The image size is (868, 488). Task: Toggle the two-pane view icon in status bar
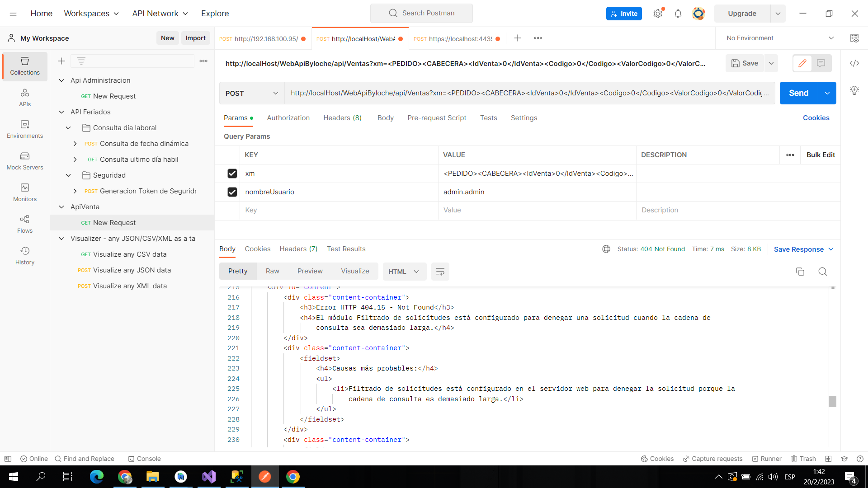828,459
